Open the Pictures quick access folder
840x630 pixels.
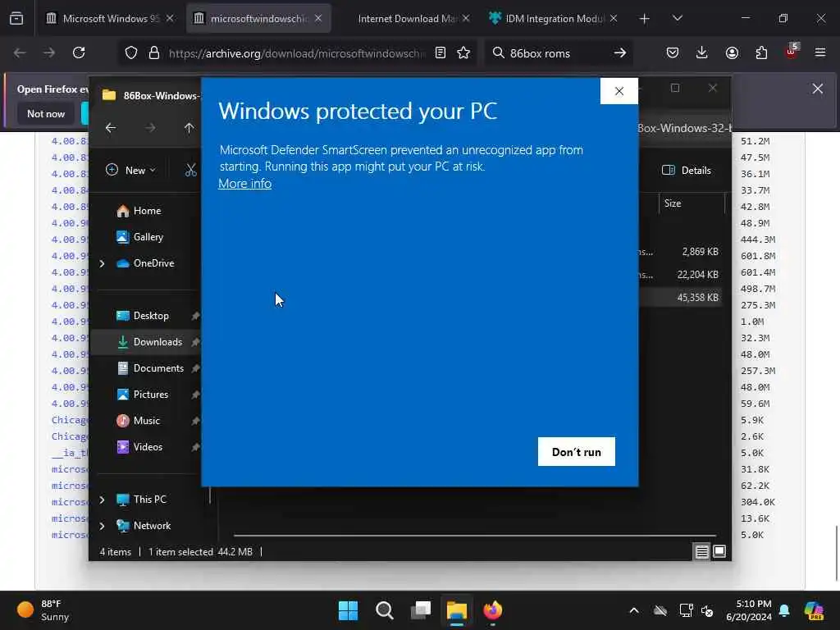coord(143,395)
